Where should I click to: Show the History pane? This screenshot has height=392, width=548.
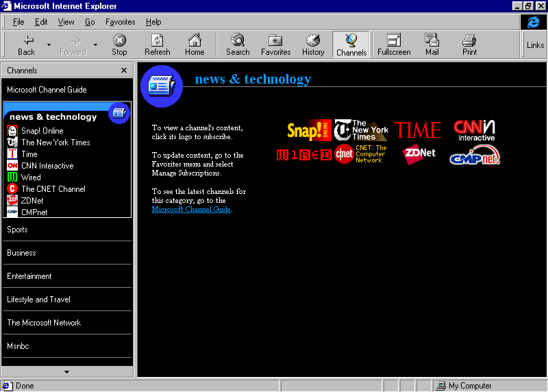coord(313,45)
